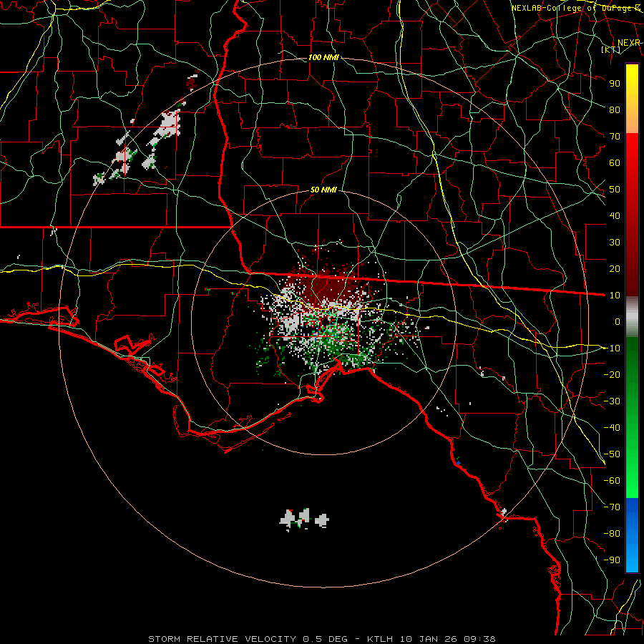The image size is (644, 644).
Task: Click the '-60' value on velocity scale
Action: click(x=612, y=481)
